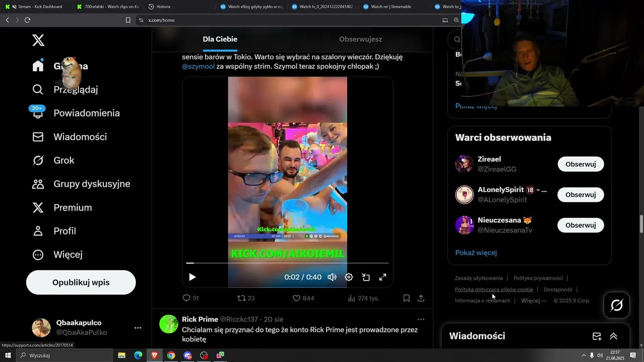Open Przeglądaj search page
The image size is (644, 362).
point(65,89)
